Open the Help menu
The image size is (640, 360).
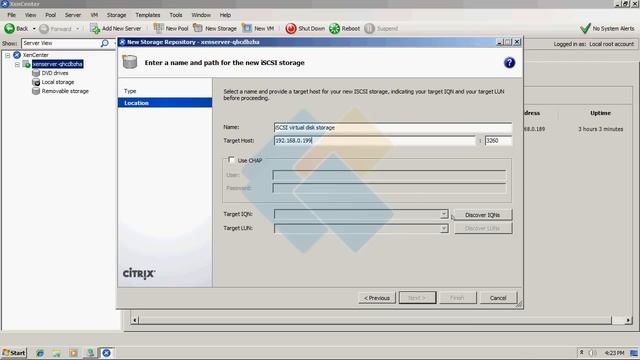[225, 15]
